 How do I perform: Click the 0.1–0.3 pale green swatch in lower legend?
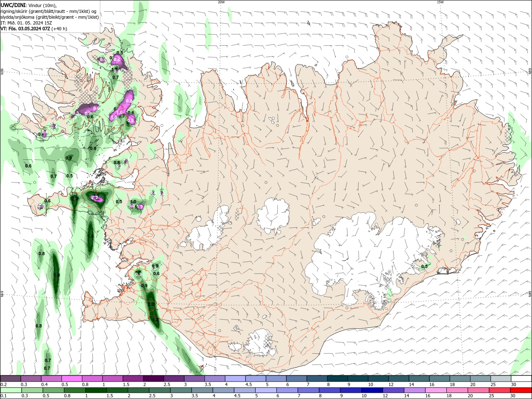coord(11,390)
